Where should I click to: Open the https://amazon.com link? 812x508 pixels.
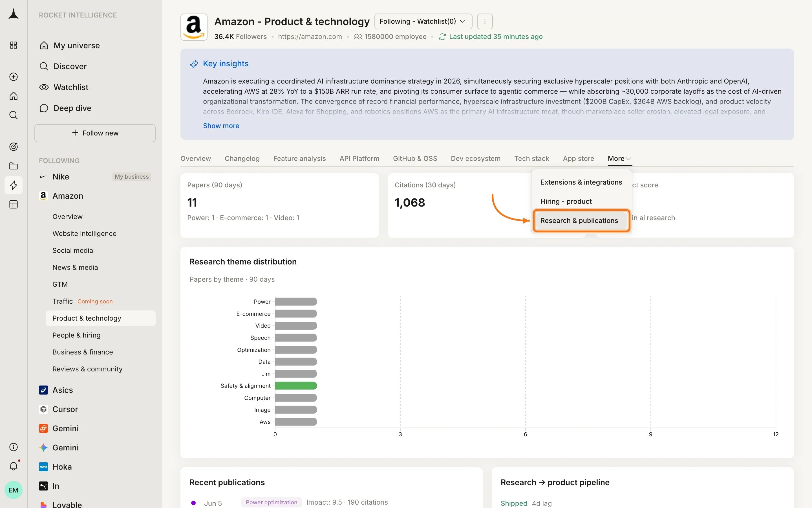[x=310, y=37]
